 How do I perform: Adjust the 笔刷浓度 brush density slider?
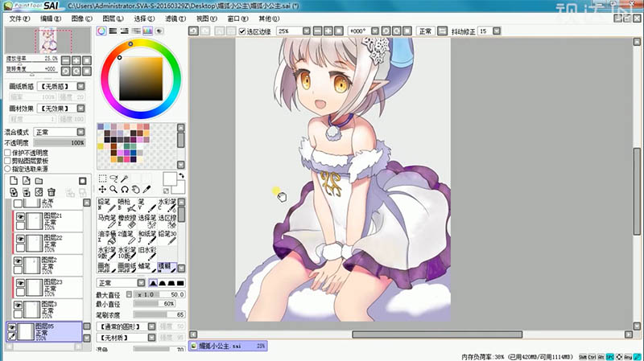pos(159,314)
